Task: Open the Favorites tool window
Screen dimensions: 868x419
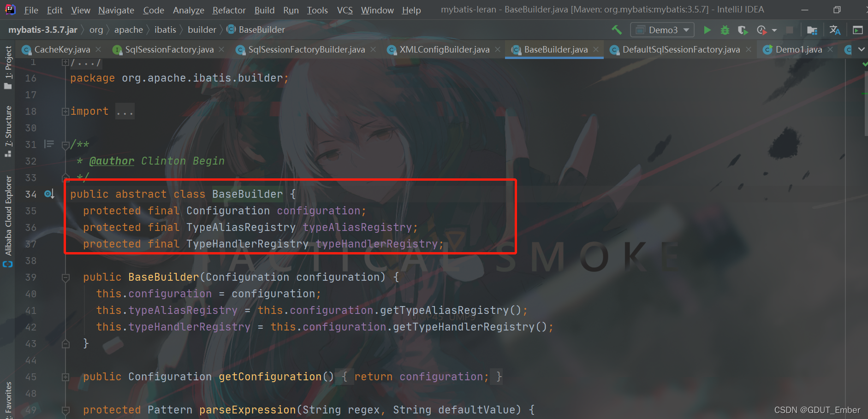Action: (x=8, y=399)
